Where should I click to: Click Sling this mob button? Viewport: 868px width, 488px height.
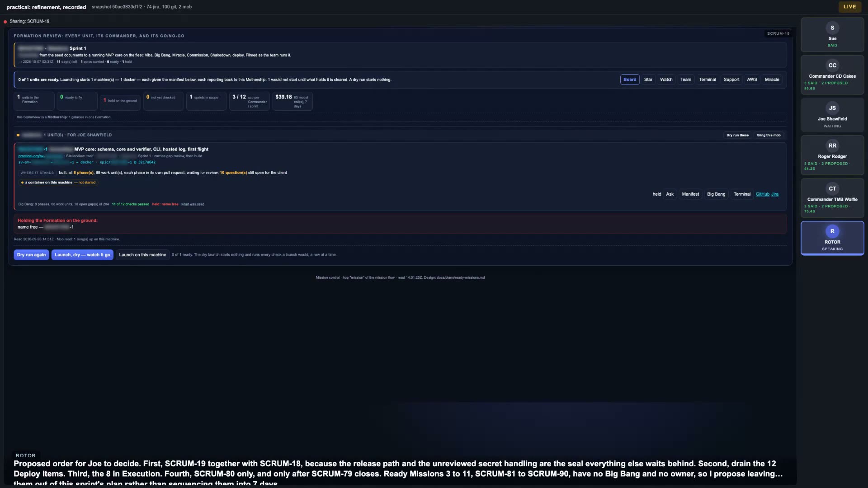[x=769, y=135]
